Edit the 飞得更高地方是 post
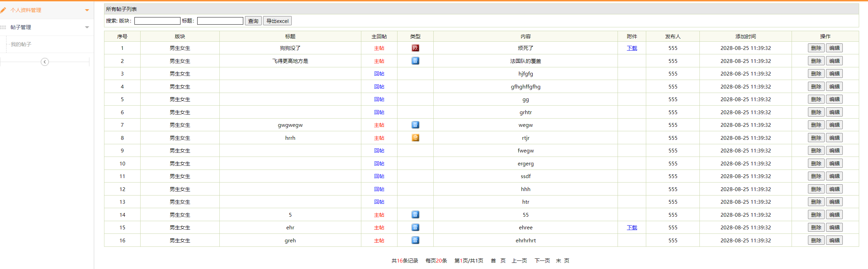The width and height of the screenshot is (868, 269). tap(834, 61)
